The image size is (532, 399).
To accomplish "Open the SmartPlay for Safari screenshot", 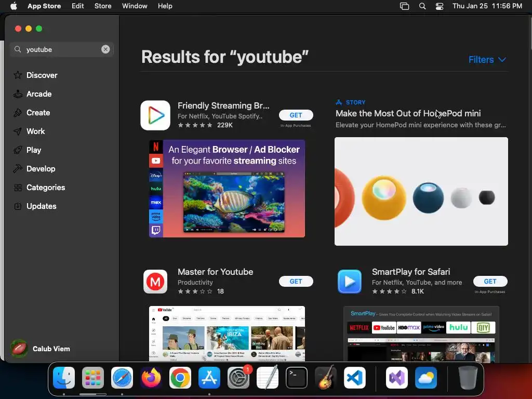I will point(421,334).
